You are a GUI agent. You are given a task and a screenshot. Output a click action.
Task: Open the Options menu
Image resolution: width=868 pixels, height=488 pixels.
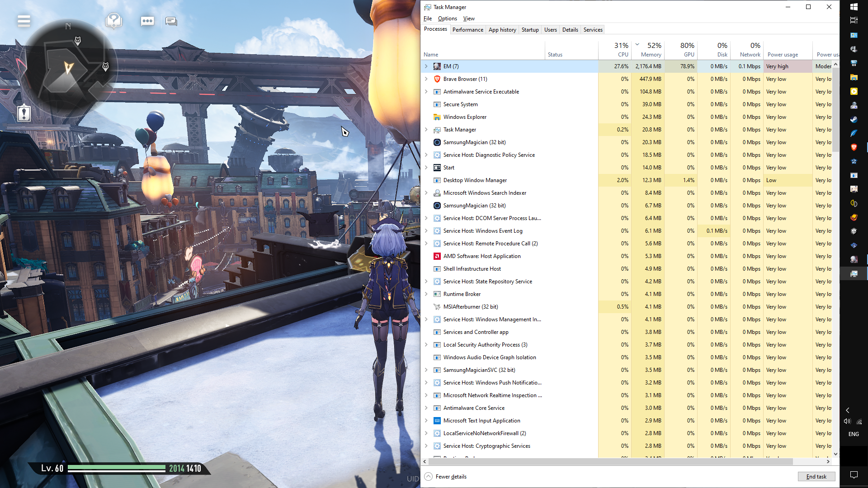[447, 19]
